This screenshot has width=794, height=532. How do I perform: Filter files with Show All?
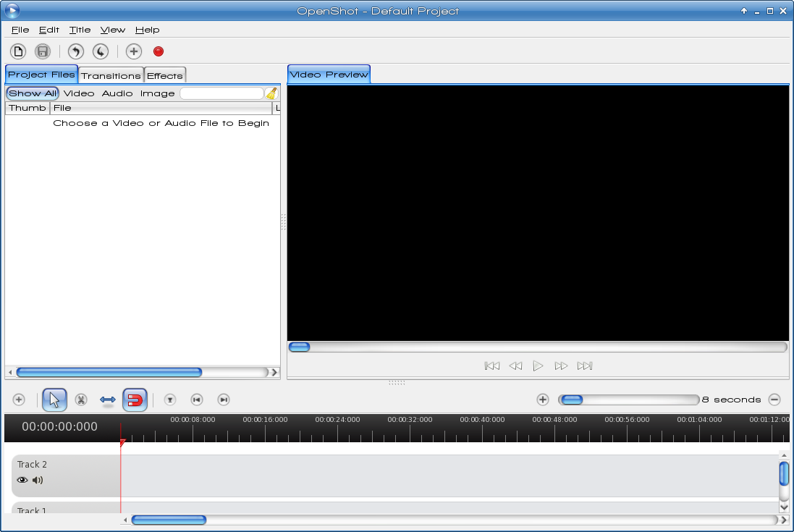click(x=33, y=93)
